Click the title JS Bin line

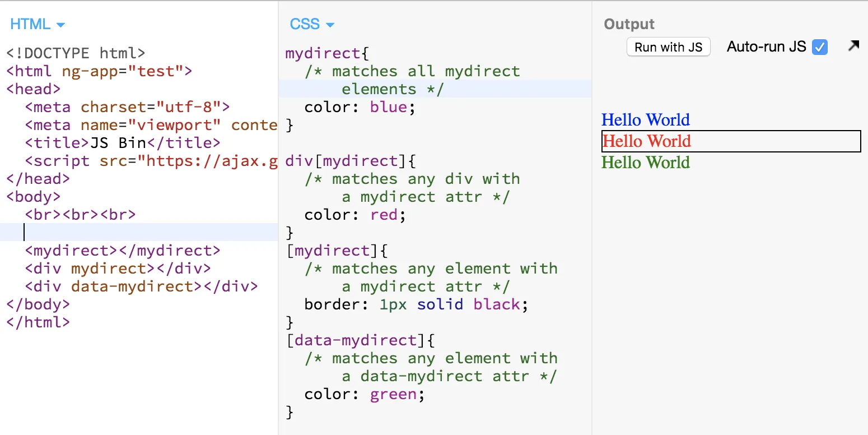123,143
